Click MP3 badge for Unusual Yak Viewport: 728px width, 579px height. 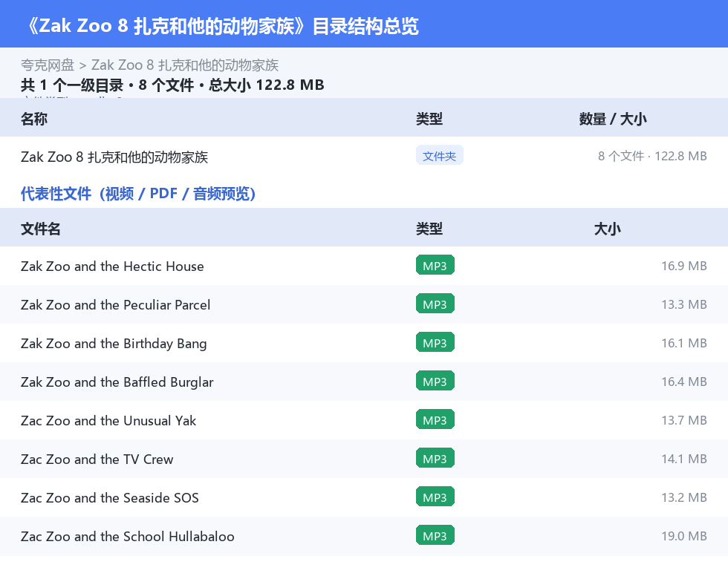[435, 419]
